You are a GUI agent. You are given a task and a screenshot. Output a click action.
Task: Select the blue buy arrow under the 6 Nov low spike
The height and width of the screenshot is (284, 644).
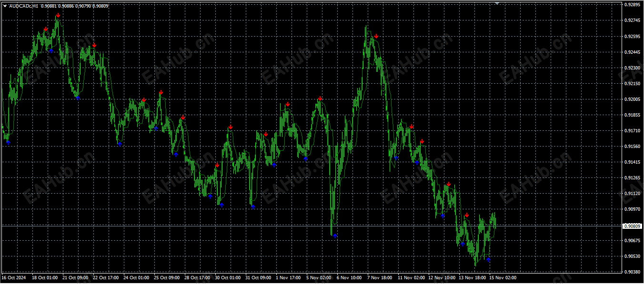tap(335, 235)
